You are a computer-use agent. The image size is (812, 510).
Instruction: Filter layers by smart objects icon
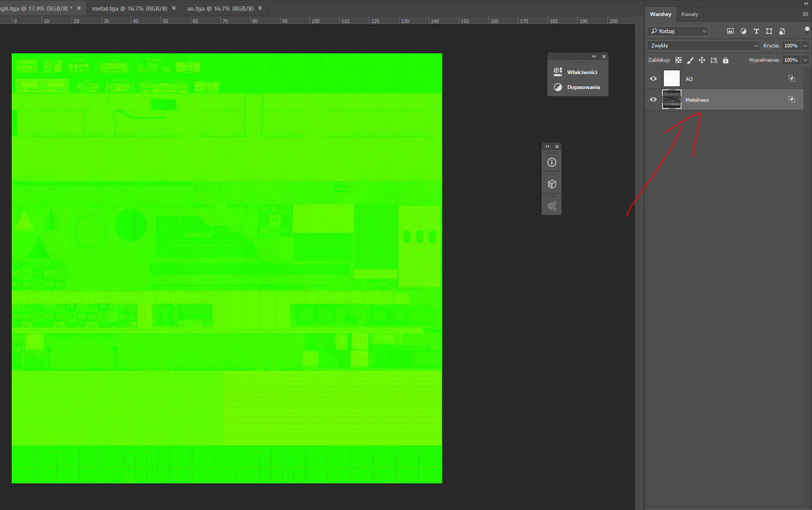coord(782,31)
